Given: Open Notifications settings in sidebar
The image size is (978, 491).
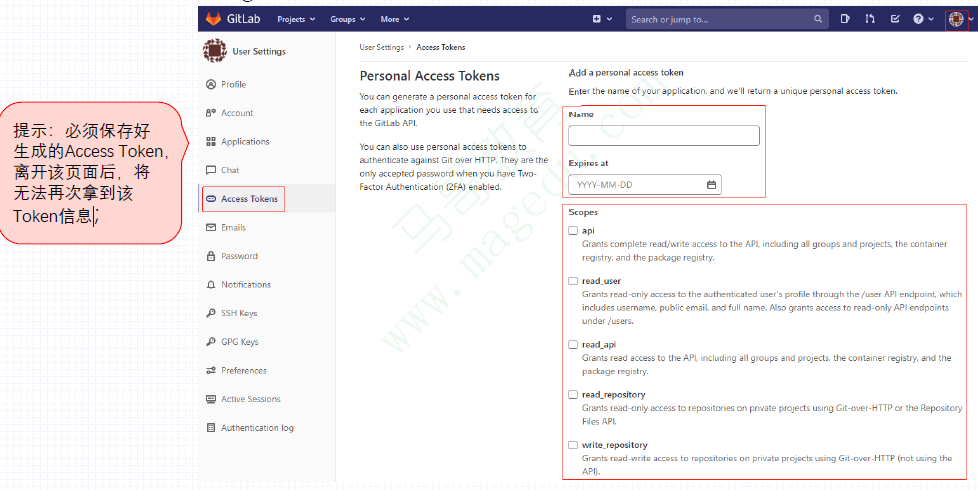Looking at the screenshot, I should coord(245,285).
